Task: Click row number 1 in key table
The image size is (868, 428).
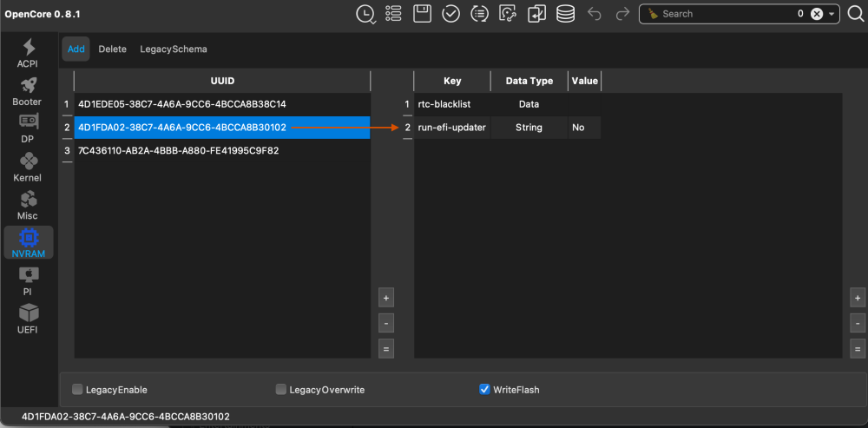Action: [407, 104]
